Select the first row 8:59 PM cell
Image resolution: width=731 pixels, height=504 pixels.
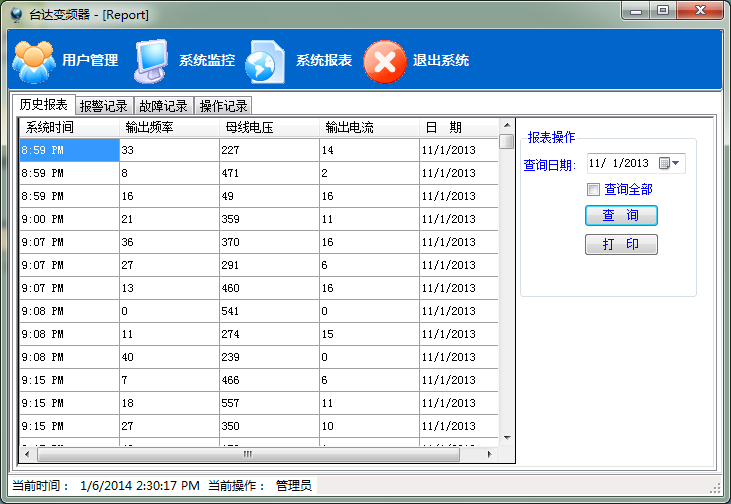click(x=69, y=150)
